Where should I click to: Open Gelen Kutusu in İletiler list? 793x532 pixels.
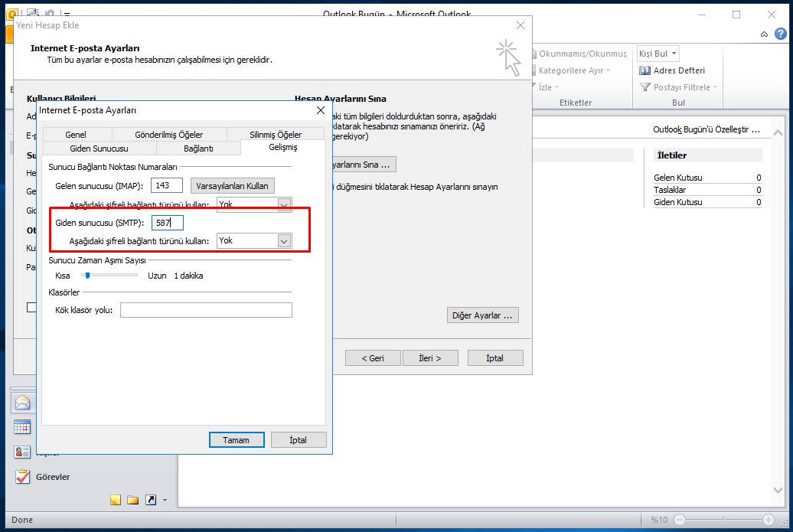click(677, 178)
